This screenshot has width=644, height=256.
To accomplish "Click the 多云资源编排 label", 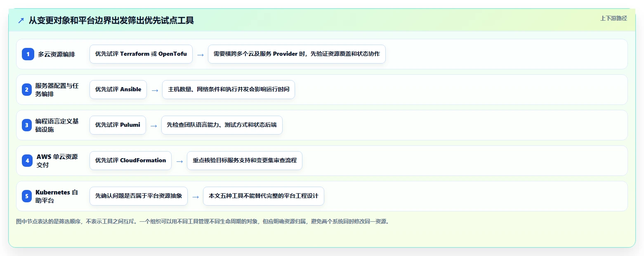I will tap(57, 54).
